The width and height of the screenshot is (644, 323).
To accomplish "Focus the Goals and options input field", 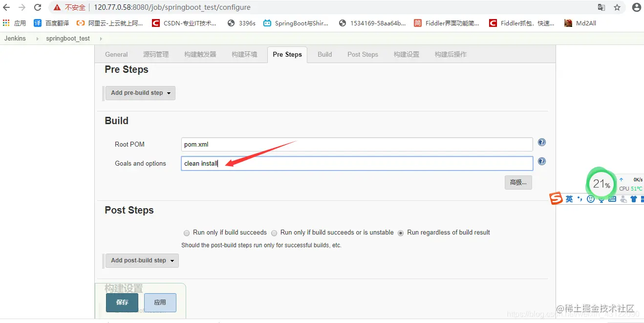I will [x=357, y=164].
